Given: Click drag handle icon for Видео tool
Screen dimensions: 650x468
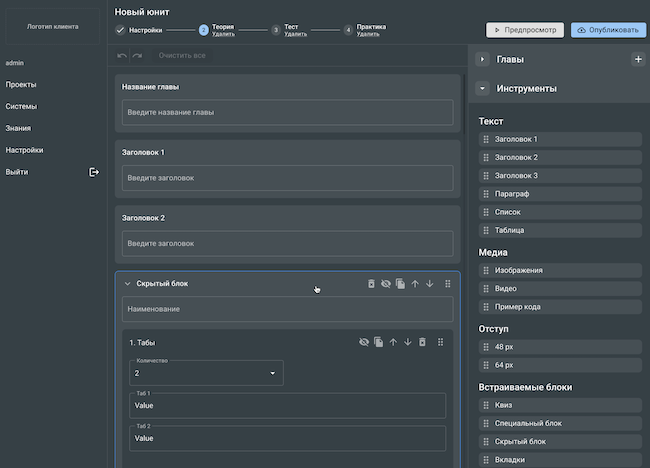Looking at the screenshot, I should [486, 288].
